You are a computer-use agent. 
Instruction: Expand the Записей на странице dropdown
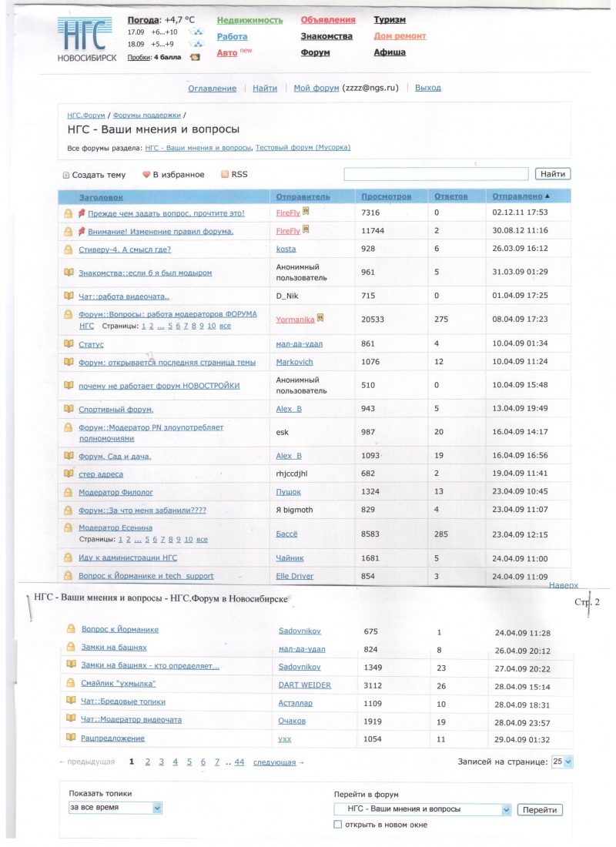(562, 762)
